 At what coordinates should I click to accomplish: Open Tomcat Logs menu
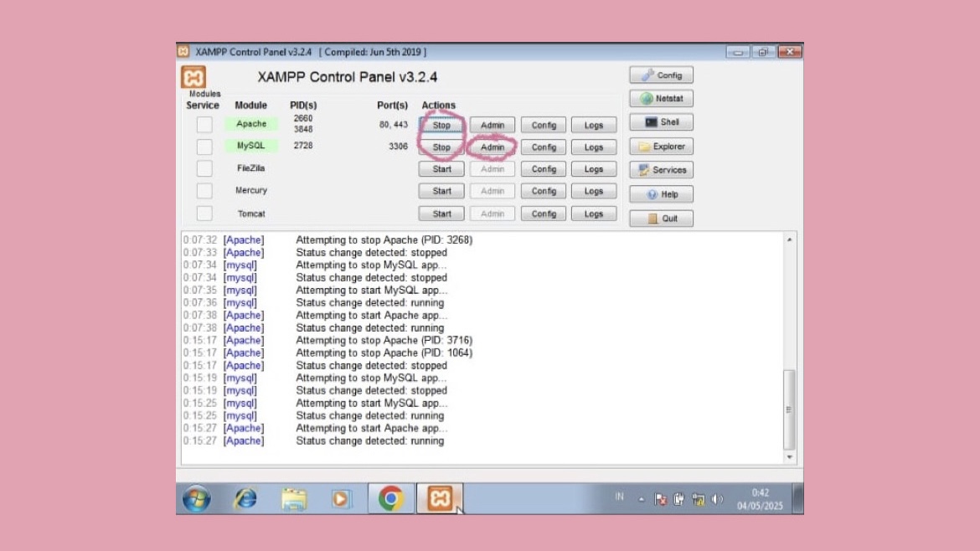pos(594,214)
